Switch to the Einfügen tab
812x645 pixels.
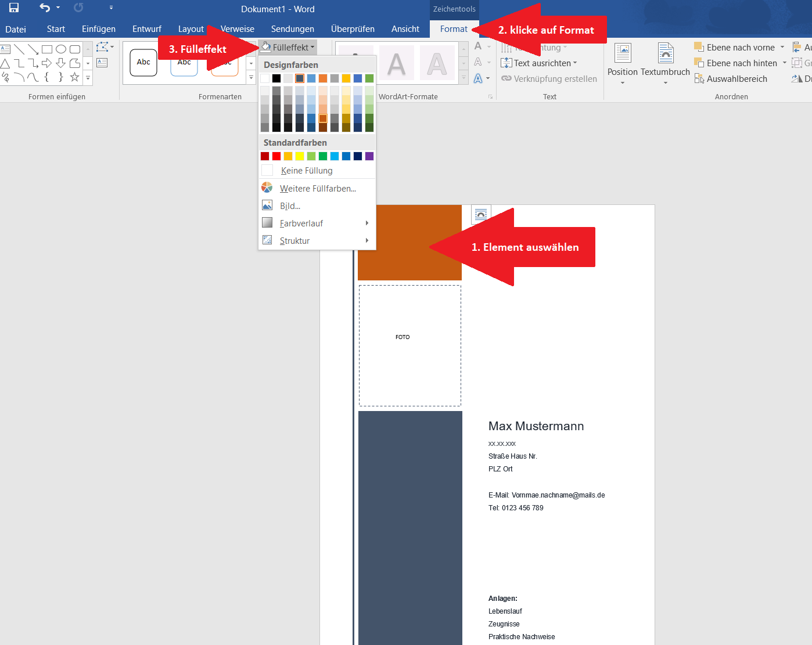click(x=99, y=29)
